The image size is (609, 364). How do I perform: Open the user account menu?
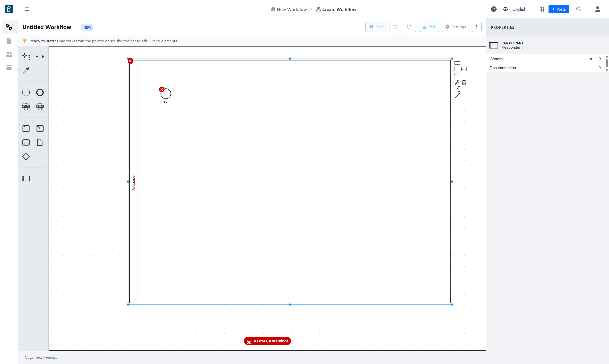(x=597, y=9)
